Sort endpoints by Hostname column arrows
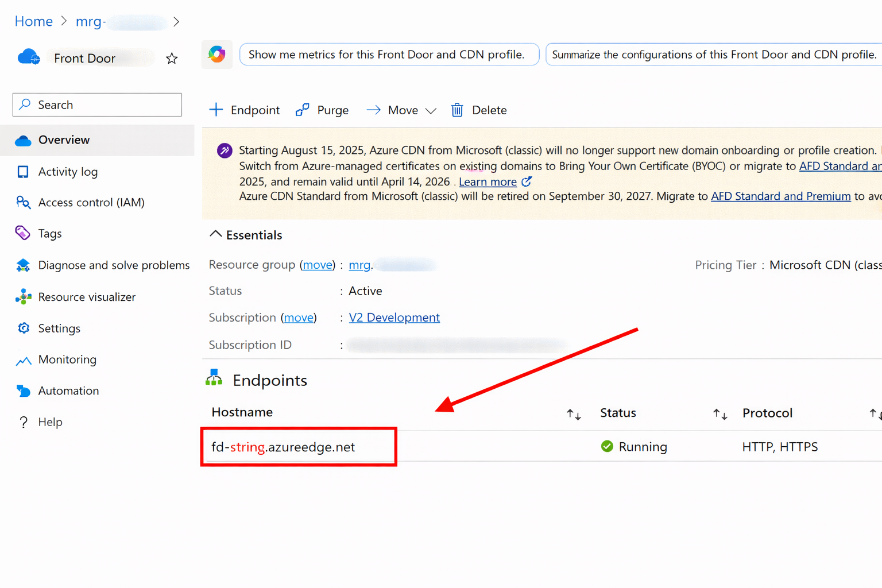 click(574, 414)
